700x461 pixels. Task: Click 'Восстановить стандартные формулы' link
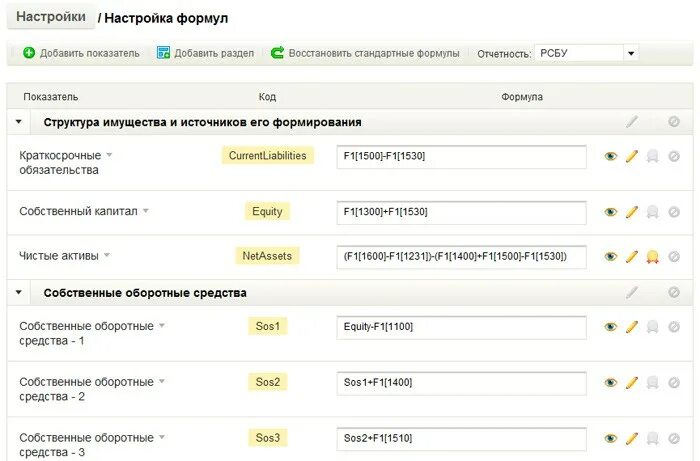(374, 53)
